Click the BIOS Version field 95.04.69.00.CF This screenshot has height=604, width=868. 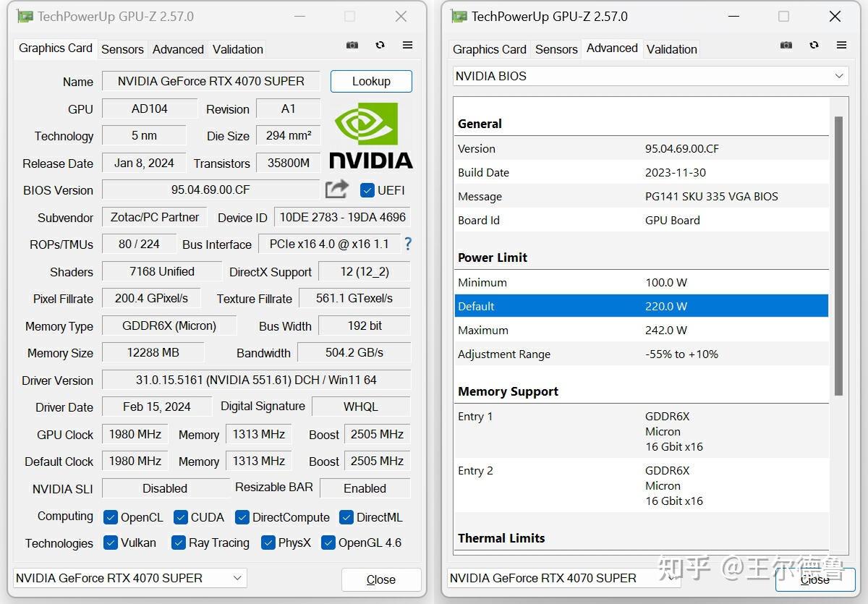[210, 190]
